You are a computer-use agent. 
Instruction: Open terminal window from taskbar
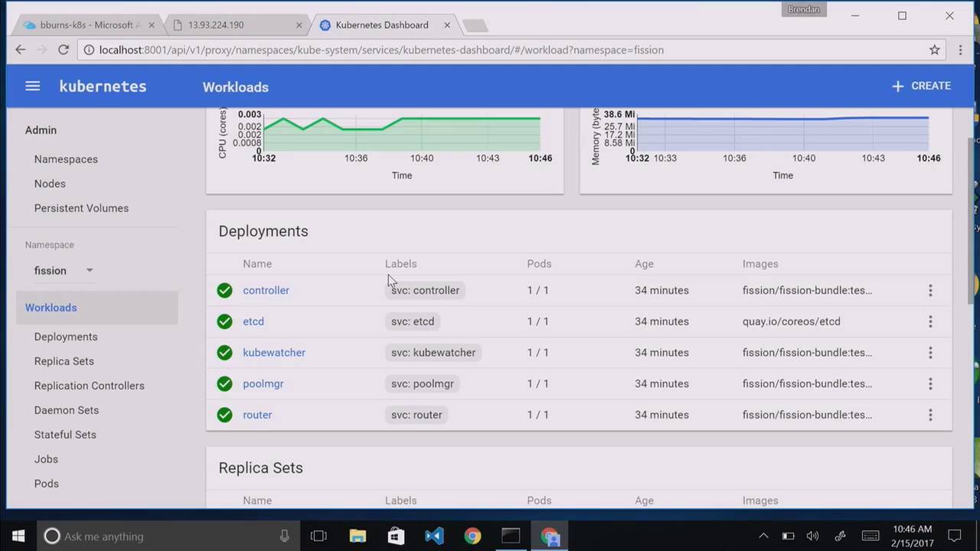pyautogui.click(x=511, y=536)
